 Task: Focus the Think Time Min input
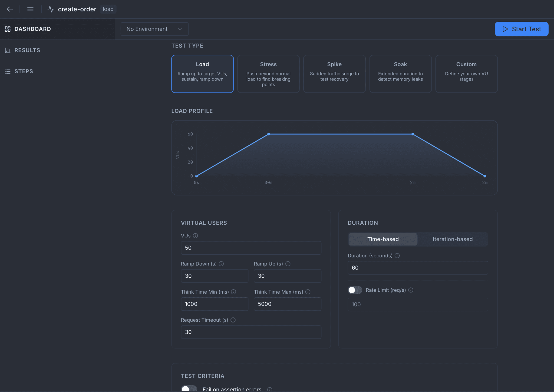coord(215,304)
